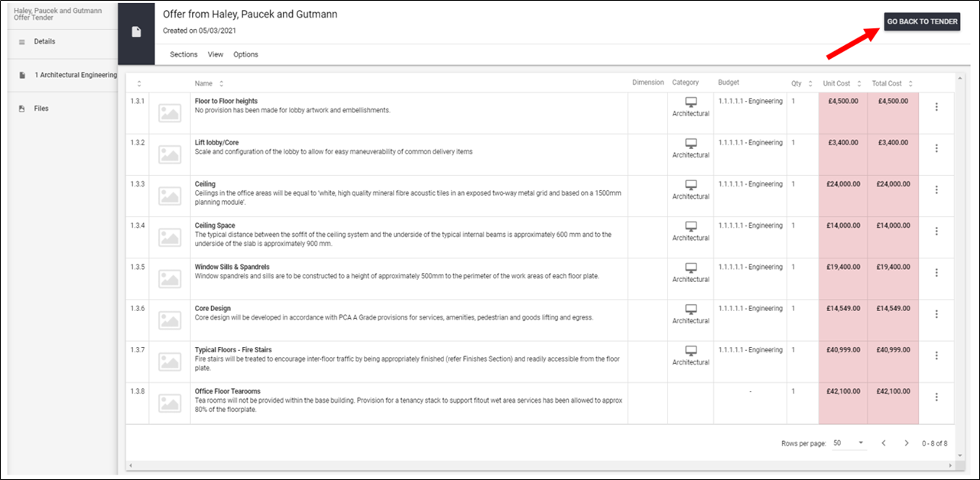The image size is (980, 480).
Task: Open the Options menu
Action: point(245,54)
